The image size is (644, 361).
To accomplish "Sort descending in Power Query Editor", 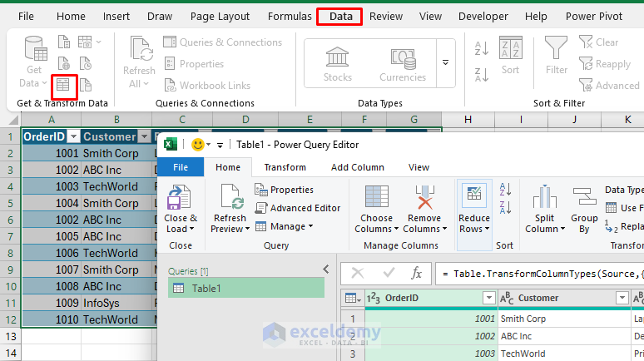I will click(x=505, y=208).
